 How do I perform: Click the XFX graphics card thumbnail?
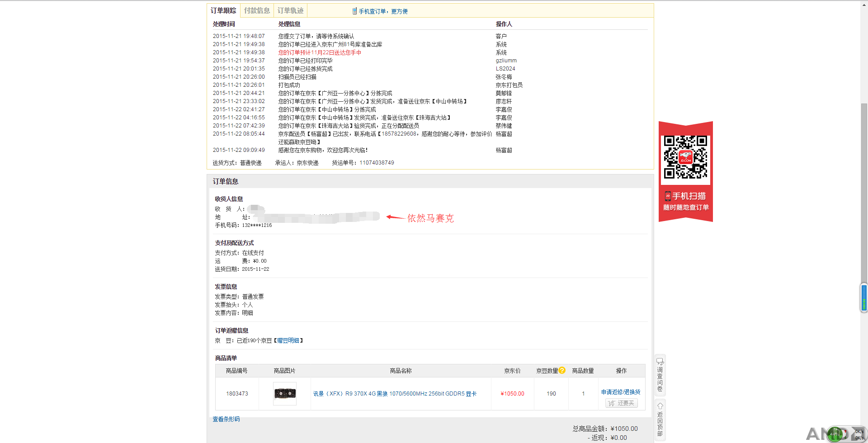[285, 394]
